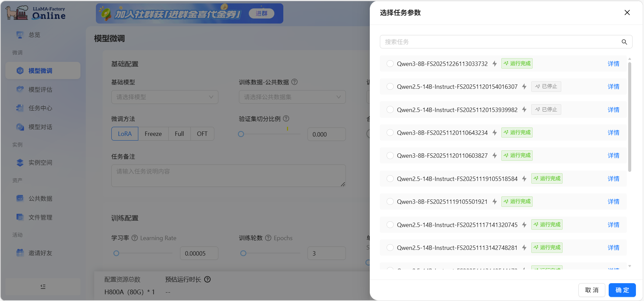
Task: Click the epochs value 3 input
Action: 327,253
